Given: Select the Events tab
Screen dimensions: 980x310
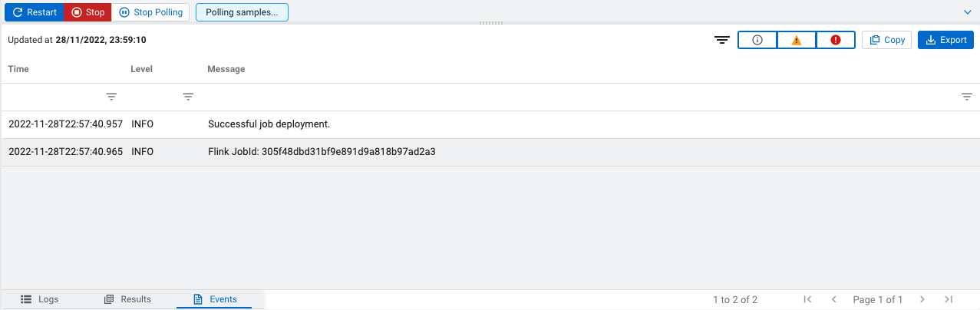Looking at the screenshot, I should [x=215, y=299].
